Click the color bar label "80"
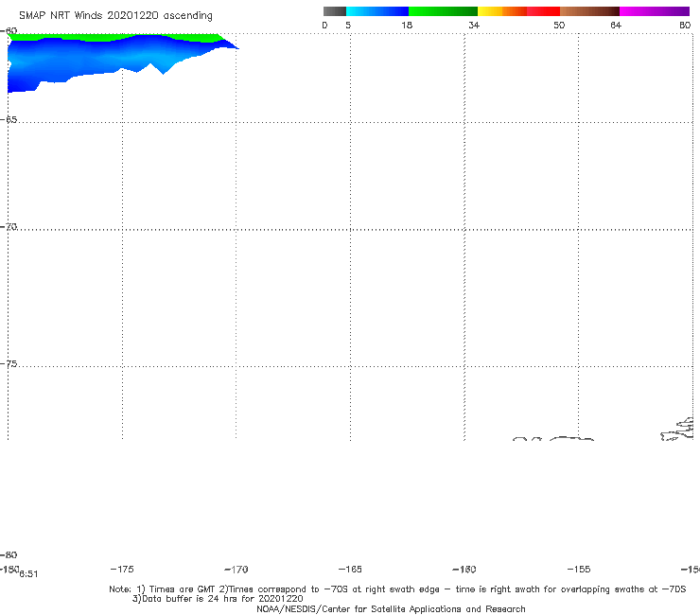 point(685,25)
